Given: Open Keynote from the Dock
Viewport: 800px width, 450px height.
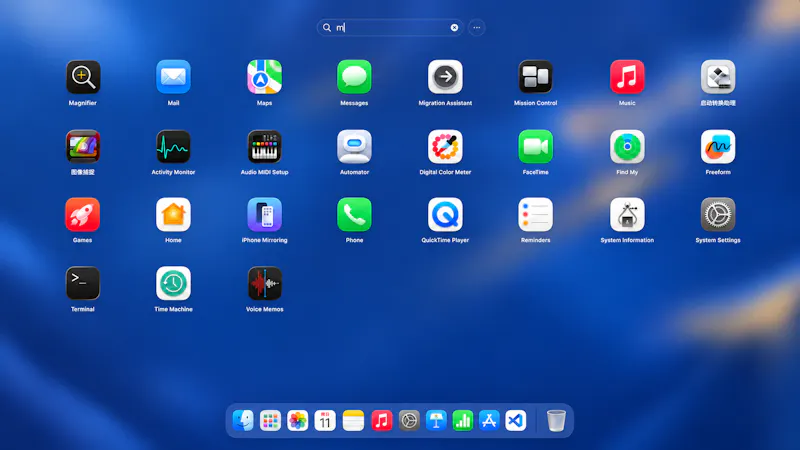Looking at the screenshot, I should coord(436,420).
